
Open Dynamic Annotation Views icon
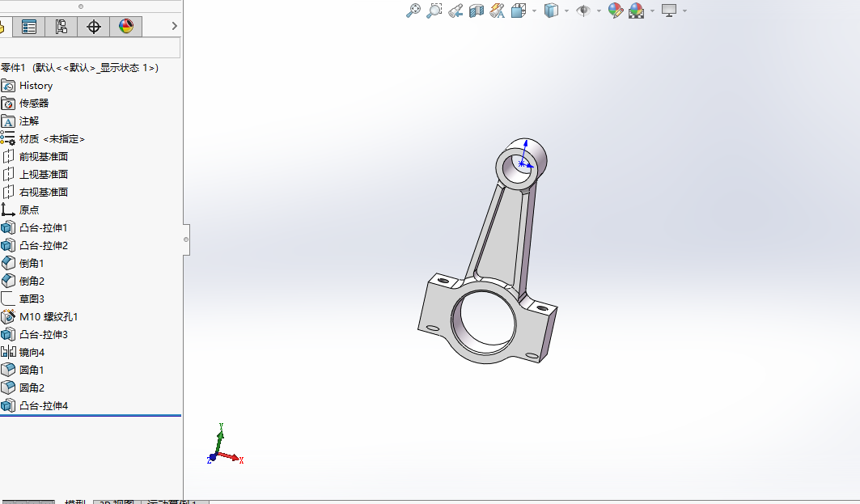pyautogui.click(x=497, y=11)
